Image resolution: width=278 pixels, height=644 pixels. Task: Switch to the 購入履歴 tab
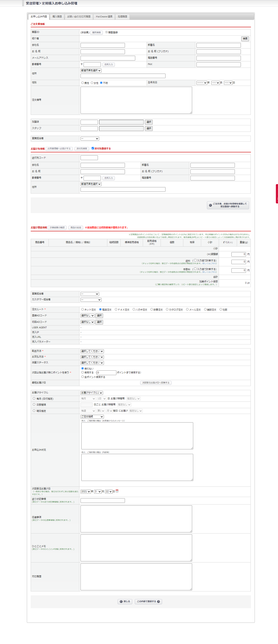57,17
